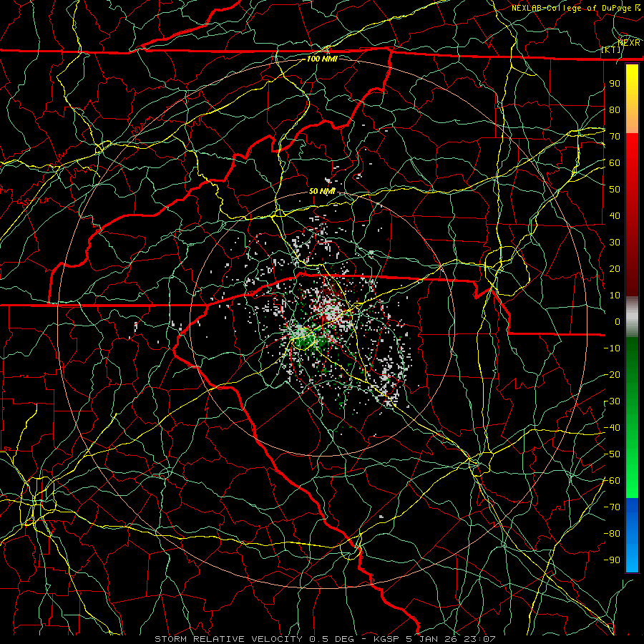Click the 40 value on velocity scale
This screenshot has height=644, width=644.
click(615, 215)
